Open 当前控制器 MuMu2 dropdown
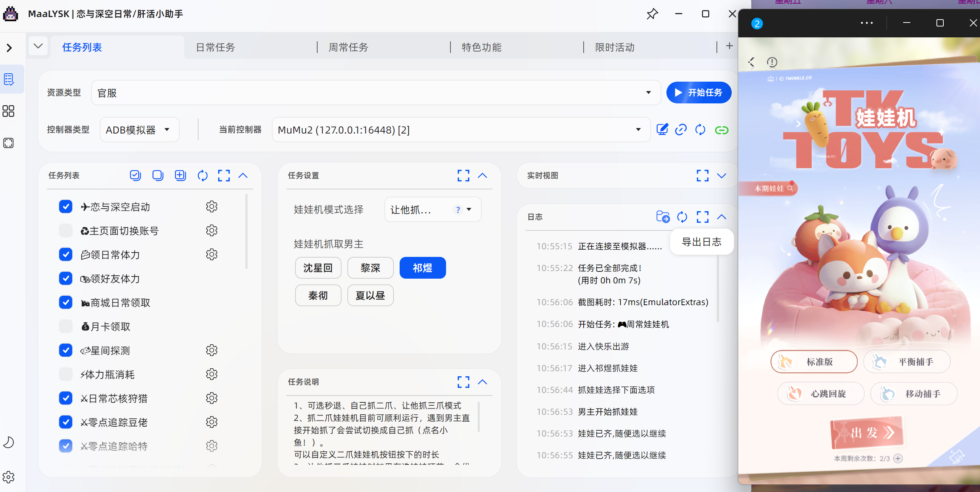 pyautogui.click(x=461, y=130)
